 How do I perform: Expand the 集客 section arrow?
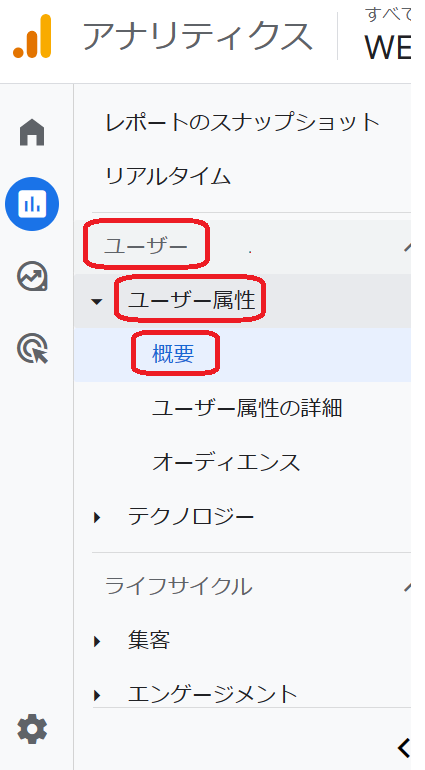[97, 641]
